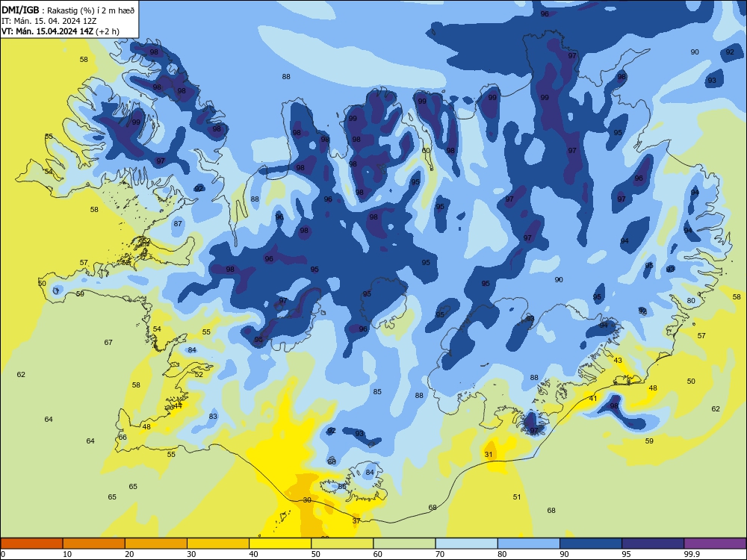747x560 pixels.
Task: Click the map value '66' on the southwest peninsula
Action: (123, 437)
